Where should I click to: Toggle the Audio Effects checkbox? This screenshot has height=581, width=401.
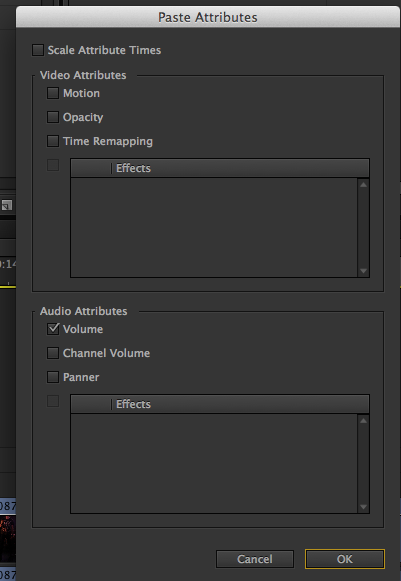(53, 401)
